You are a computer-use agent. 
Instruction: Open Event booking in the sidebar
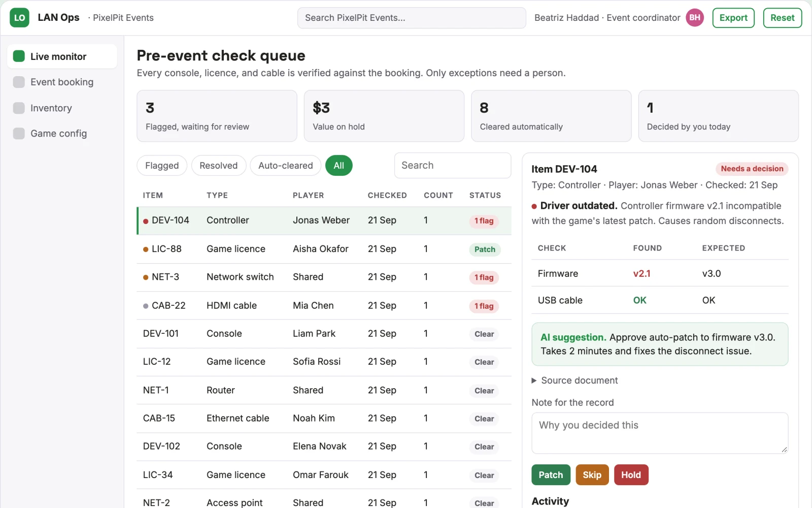62,82
